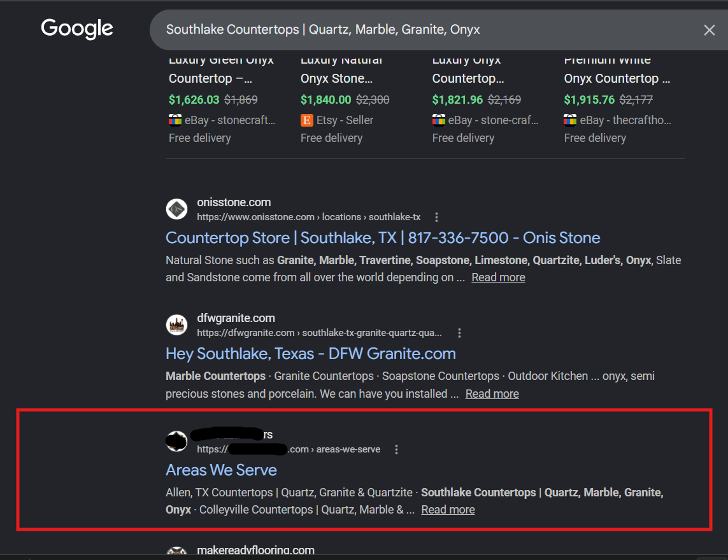Image resolution: width=728 pixels, height=560 pixels.
Task: Clear the search box with X
Action: (709, 30)
